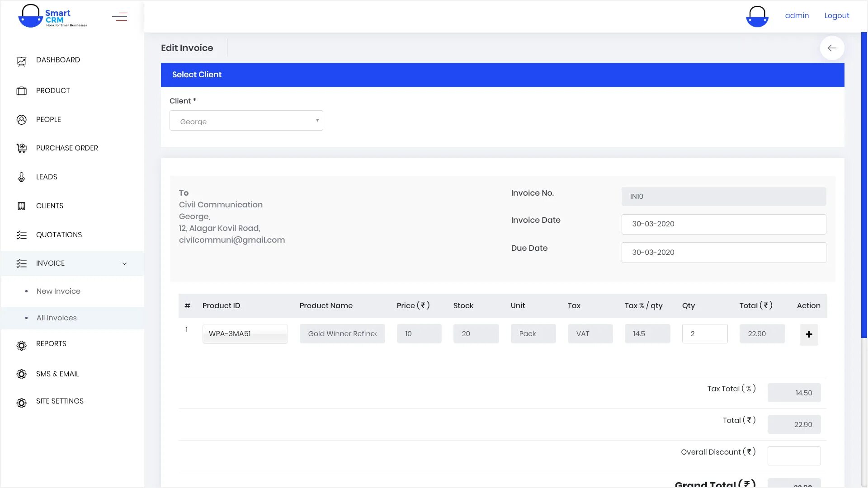The image size is (868, 488).
Task: Click the Invoice Date field
Action: (723, 224)
